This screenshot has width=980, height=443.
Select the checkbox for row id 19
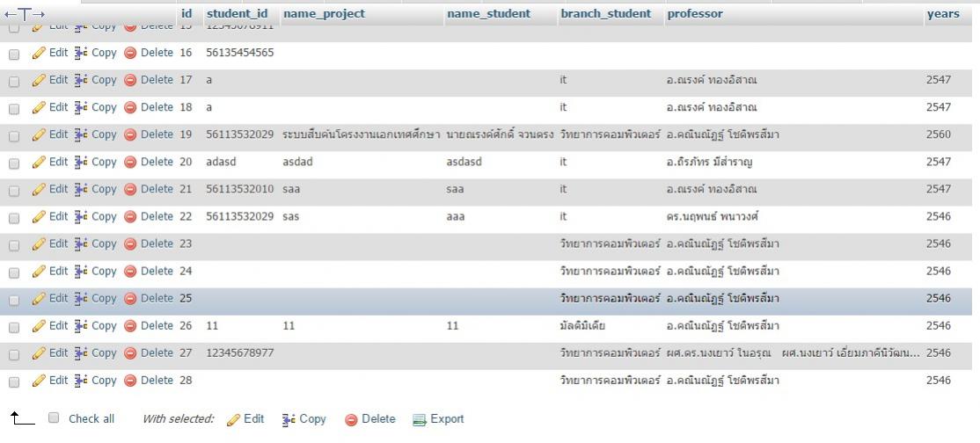[x=14, y=136]
